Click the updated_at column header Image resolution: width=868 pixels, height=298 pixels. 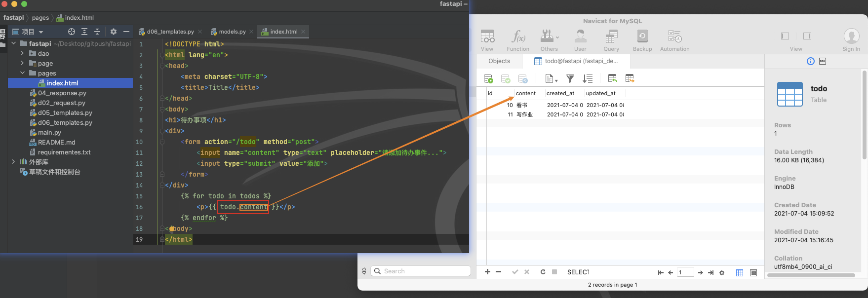tap(605, 93)
